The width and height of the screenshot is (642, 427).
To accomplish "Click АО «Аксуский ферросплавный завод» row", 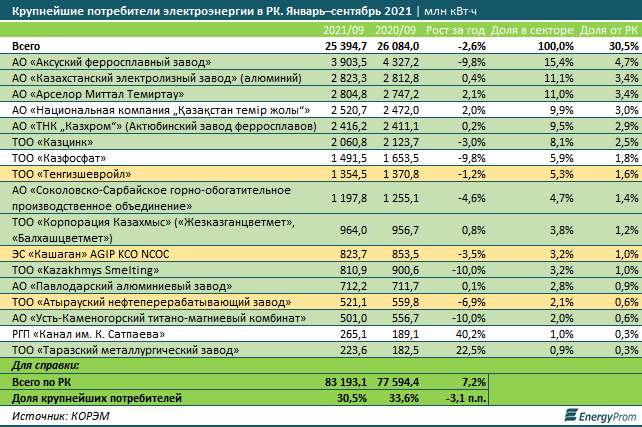I will pyautogui.click(x=321, y=62).
